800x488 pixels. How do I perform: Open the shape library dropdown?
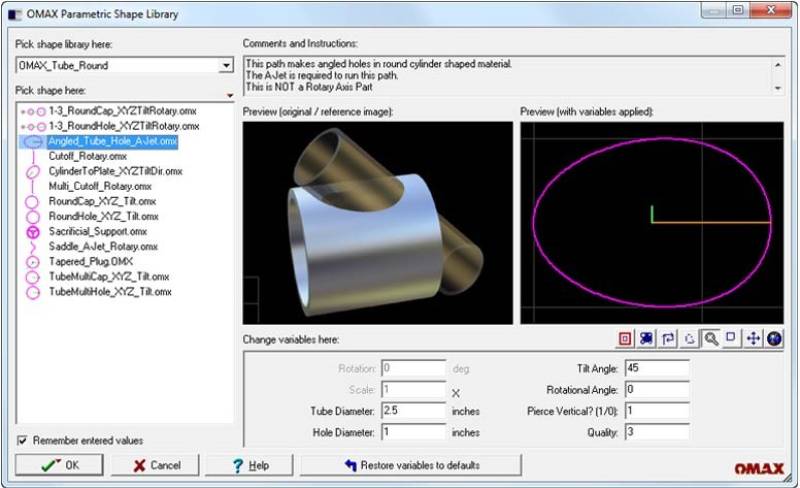tap(226, 65)
